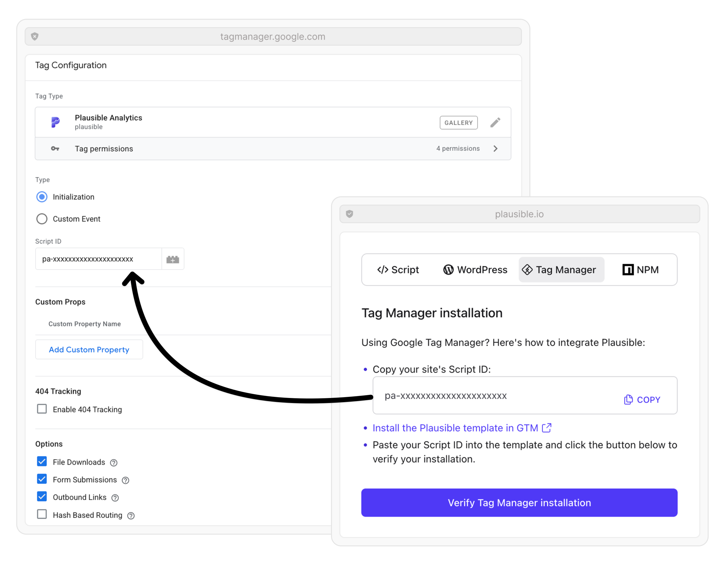The image size is (728, 566).
Task: Open the GALLERY badge on tag type
Action: coord(458,123)
